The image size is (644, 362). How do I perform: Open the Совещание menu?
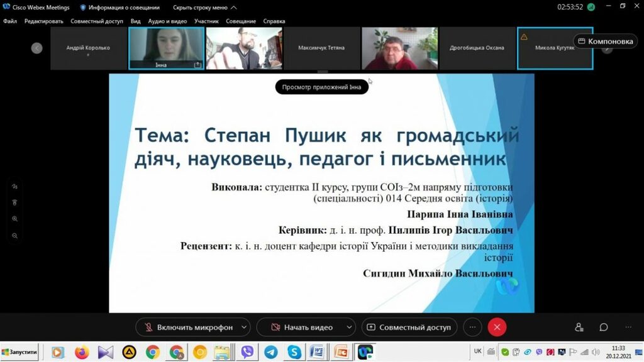(241, 21)
